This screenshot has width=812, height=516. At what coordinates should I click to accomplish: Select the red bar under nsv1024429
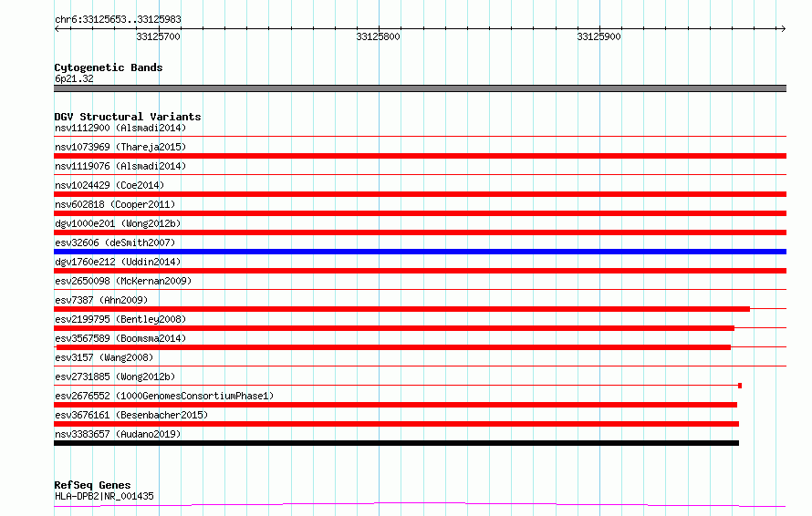tap(420, 194)
